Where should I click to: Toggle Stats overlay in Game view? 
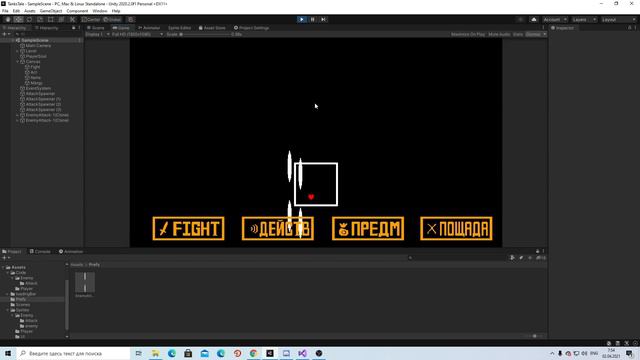click(518, 34)
